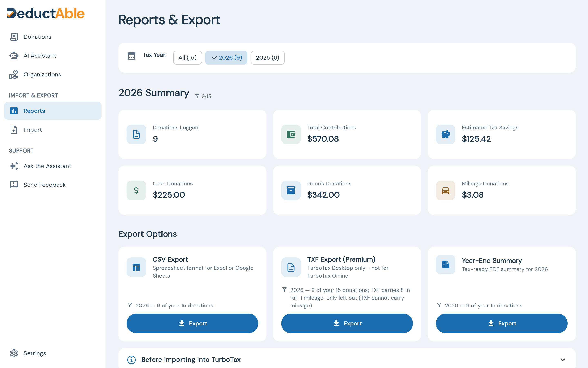Click the TXF Export file icon
The image size is (588, 368).
pos(291,267)
